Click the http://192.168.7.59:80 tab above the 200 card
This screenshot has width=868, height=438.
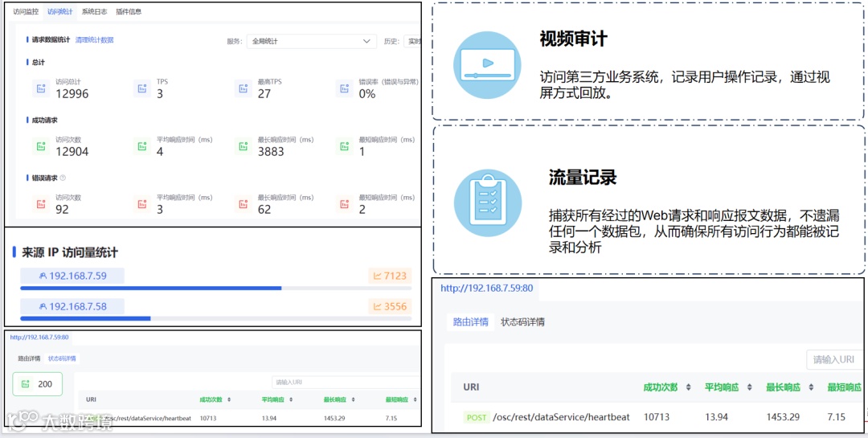click(39, 338)
